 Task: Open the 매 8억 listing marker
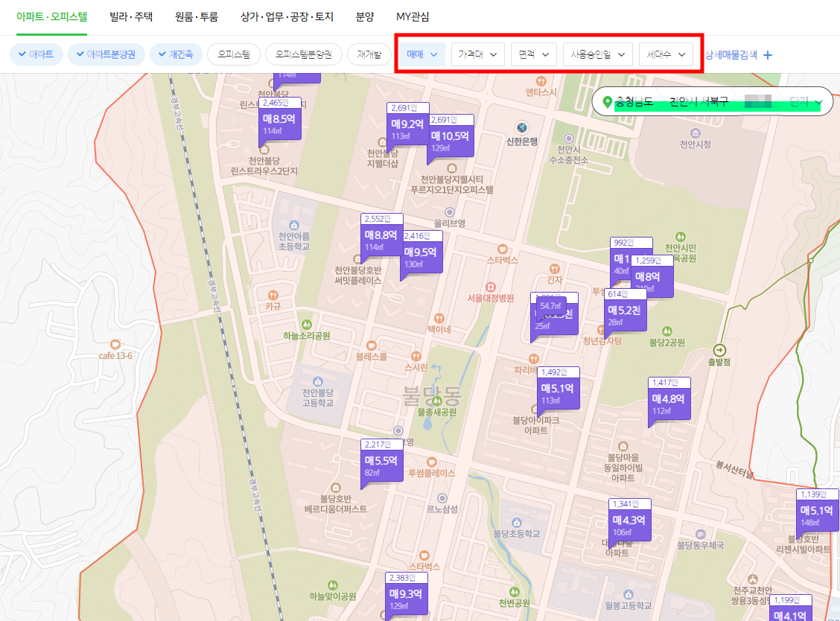pos(652,277)
